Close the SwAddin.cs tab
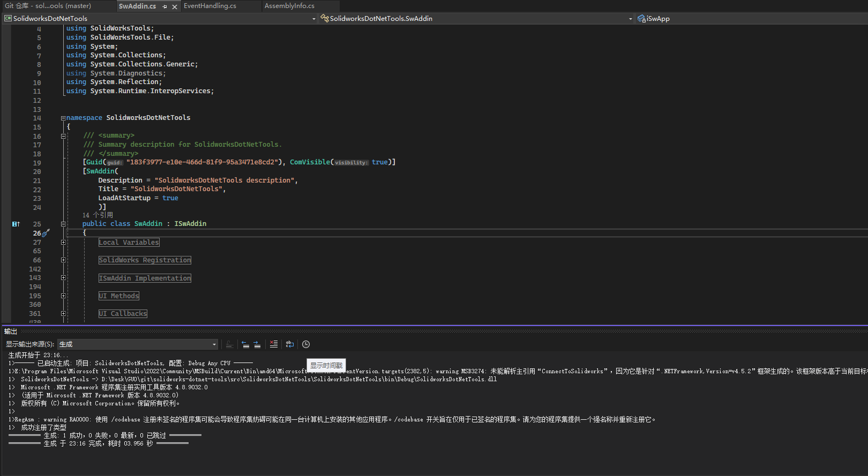868x476 pixels. click(175, 6)
